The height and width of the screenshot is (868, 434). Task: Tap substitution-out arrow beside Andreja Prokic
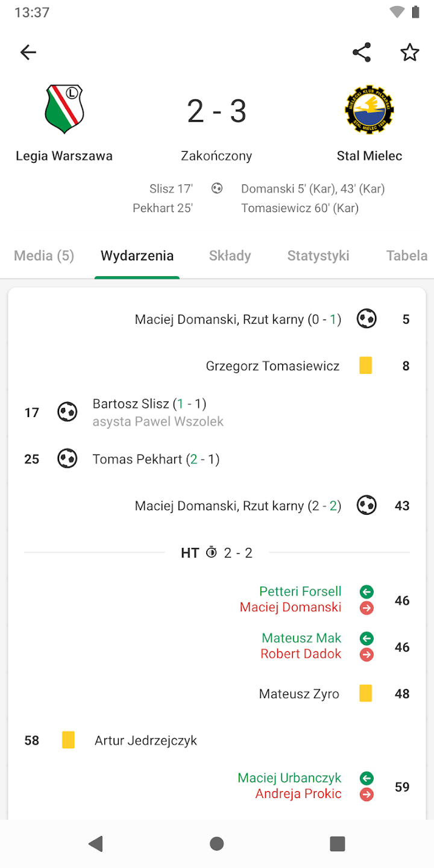tap(366, 794)
